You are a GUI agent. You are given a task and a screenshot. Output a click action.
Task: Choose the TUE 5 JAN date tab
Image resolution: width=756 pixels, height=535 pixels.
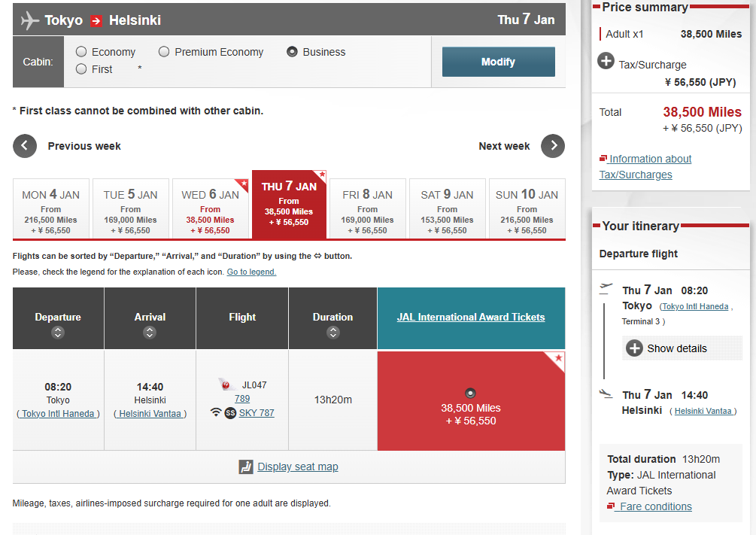tap(131, 209)
